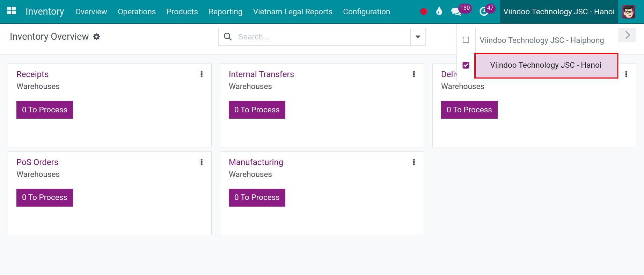This screenshot has height=275, width=644.
Task: Open the Delivery card three-dot menu
Action: click(x=626, y=74)
